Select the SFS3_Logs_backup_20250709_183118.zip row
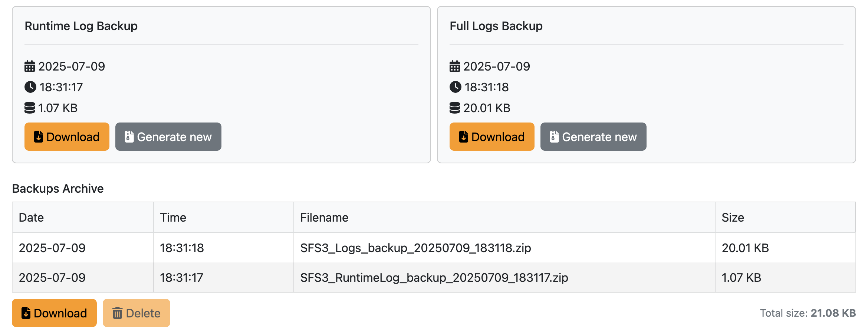Image resolution: width=868 pixels, height=333 pixels. pyautogui.click(x=415, y=248)
